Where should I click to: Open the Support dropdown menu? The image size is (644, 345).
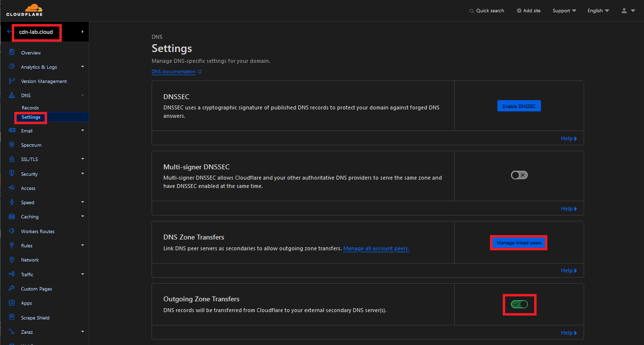click(564, 11)
